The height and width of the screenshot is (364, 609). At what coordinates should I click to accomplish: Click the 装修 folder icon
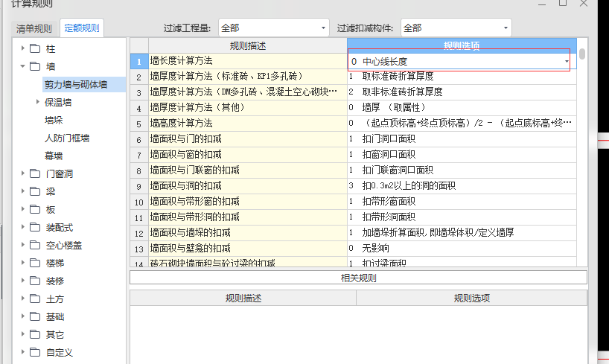point(35,281)
